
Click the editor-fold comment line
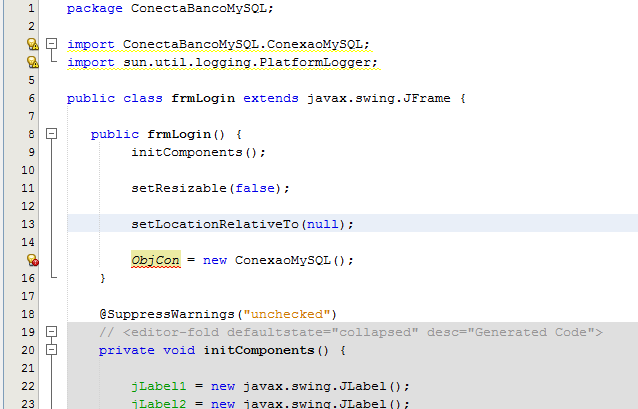(x=351, y=332)
